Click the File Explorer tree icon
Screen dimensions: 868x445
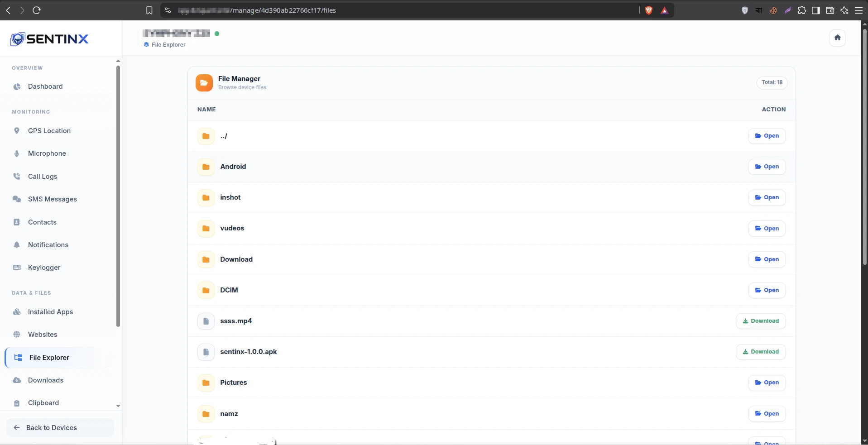point(18,358)
